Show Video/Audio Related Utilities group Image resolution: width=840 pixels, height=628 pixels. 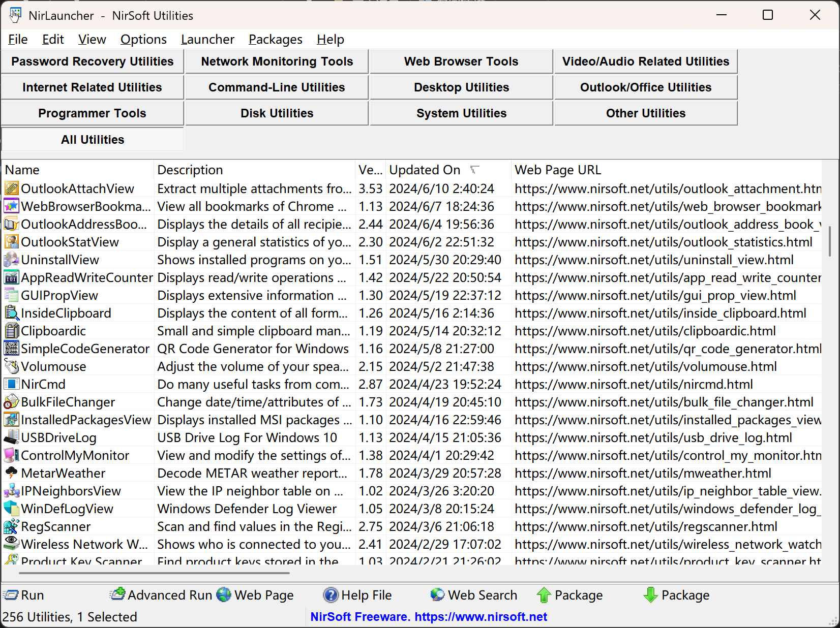click(x=646, y=61)
